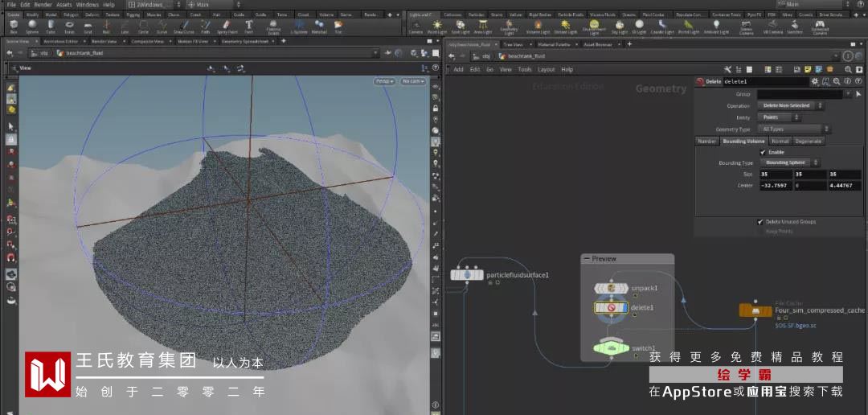Screen dimensions: 868x415
Task: Select the Sphere shelf tool
Action: (x=31, y=27)
